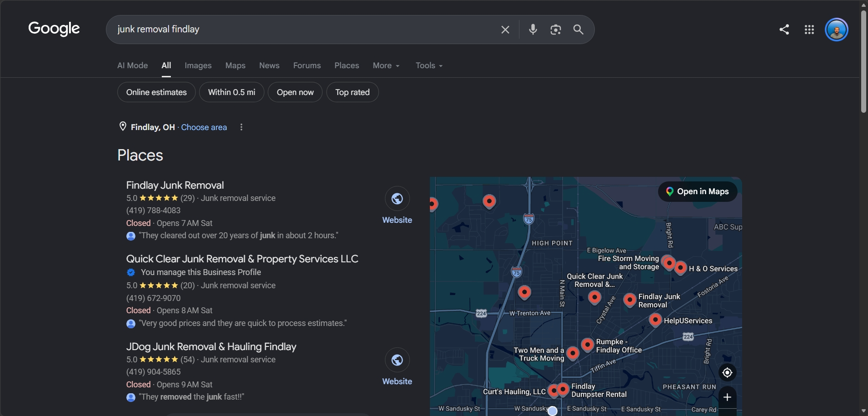Click the Curt's Hauling, LLC map pin
Screen dimensions: 868x416
coord(553,391)
